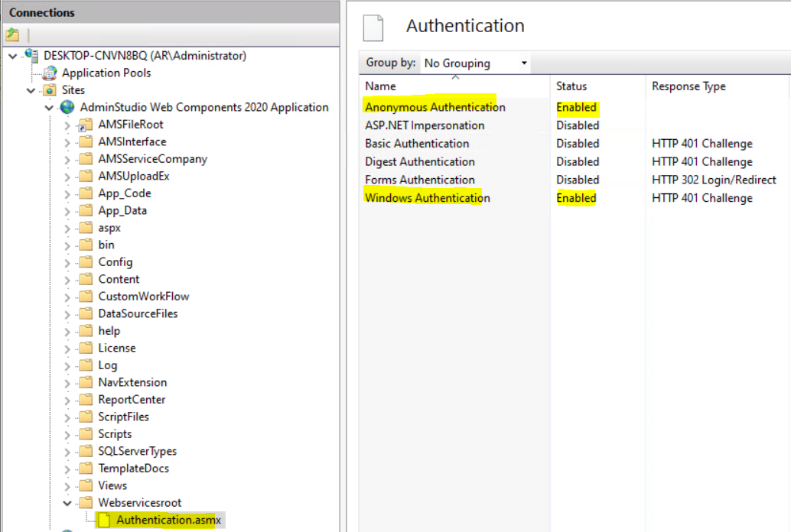Expand the Scripts folder

click(x=67, y=435)
